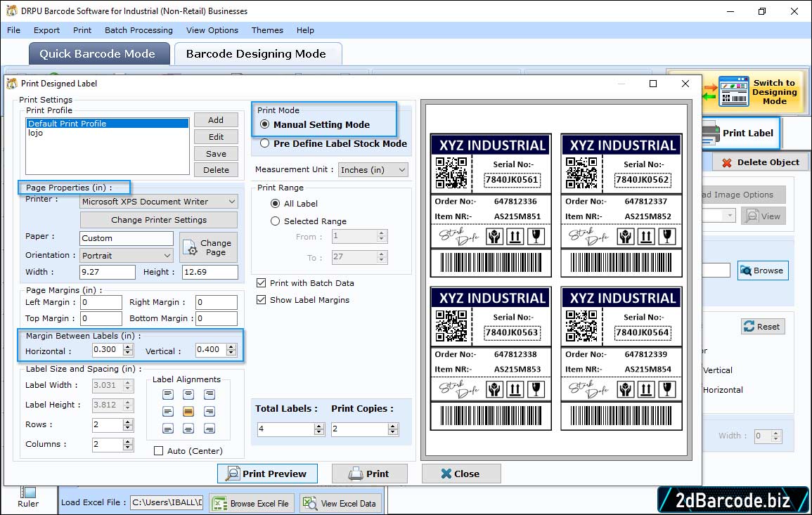Open the View Options menu
The width and height of the screenshot is (812, 515).
pyautogui.click(x=212, y=30)
